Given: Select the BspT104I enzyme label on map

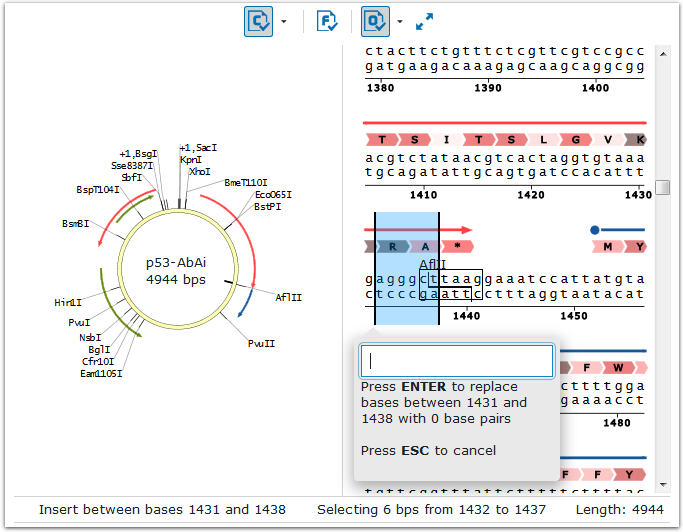Looking at the screenshot, I should 98,190.
